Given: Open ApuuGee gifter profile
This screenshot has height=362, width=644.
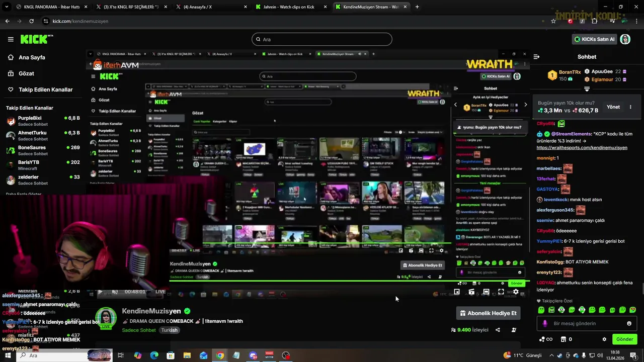Looking at the screenshot, I should click(602, 72).
